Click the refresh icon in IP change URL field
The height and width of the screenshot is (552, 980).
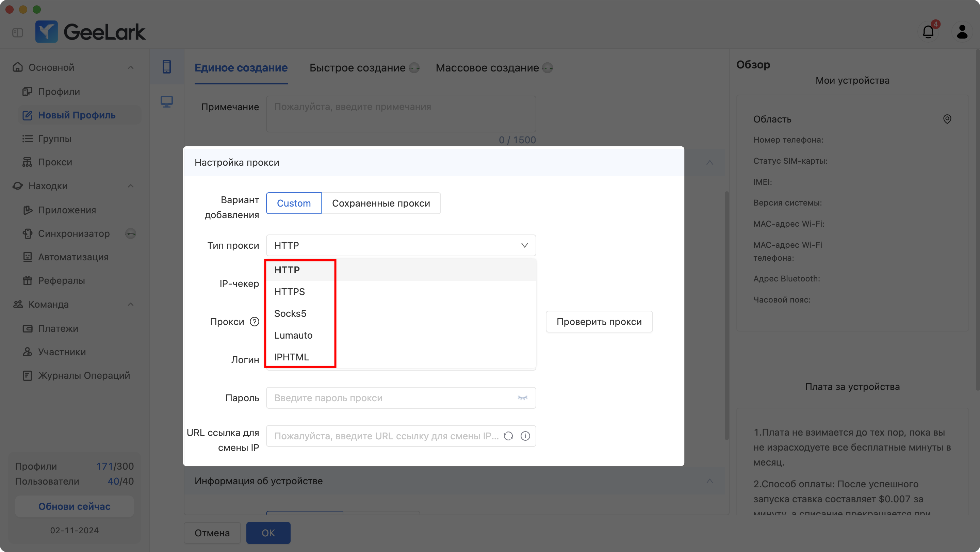pos(508,436)
